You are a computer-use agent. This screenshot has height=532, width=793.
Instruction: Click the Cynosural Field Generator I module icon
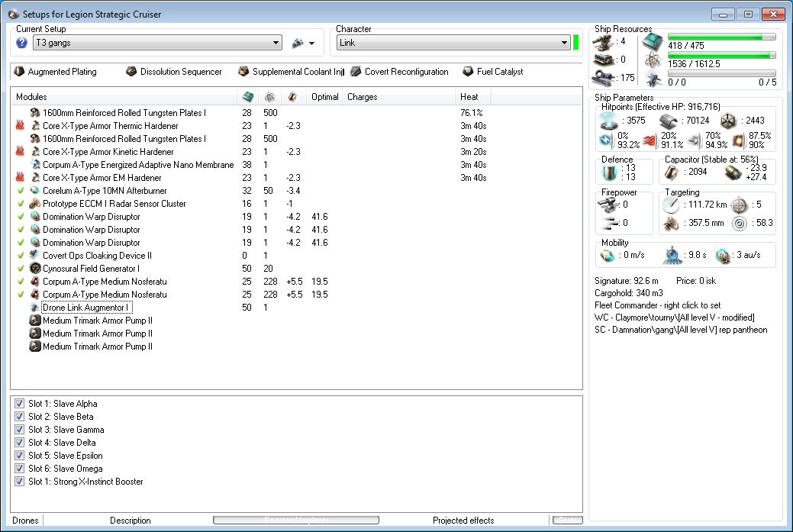[35, 269]
